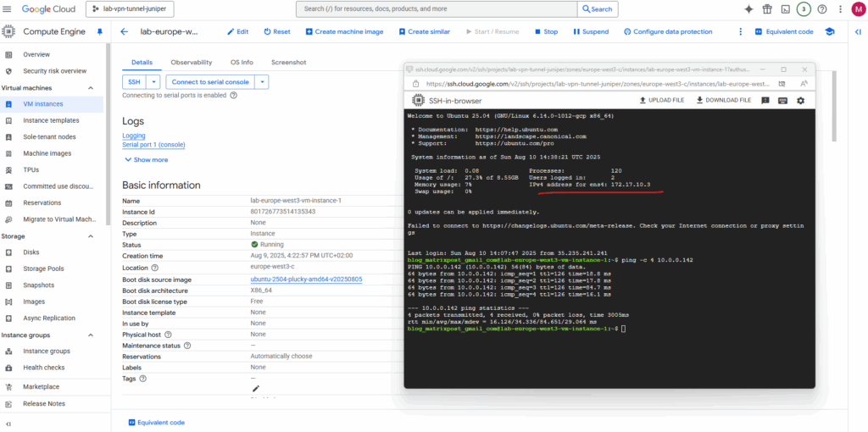Click Equivalent code in top toolbar
Viewport: 868px width, 432px height.
784,31
